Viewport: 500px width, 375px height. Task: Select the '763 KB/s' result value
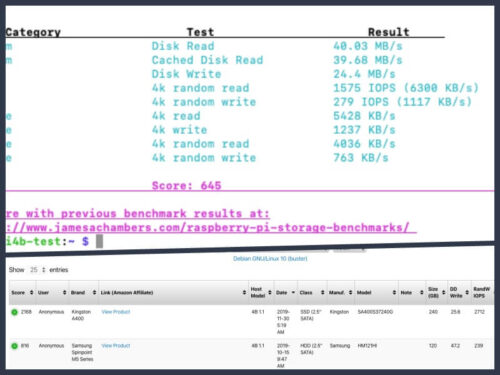361,158
